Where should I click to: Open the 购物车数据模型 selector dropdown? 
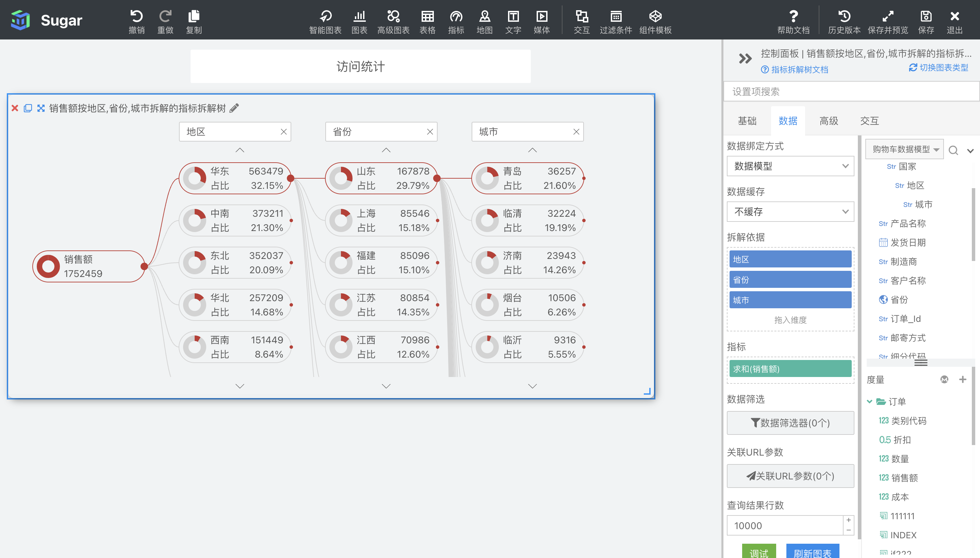[x=904, y=149]
